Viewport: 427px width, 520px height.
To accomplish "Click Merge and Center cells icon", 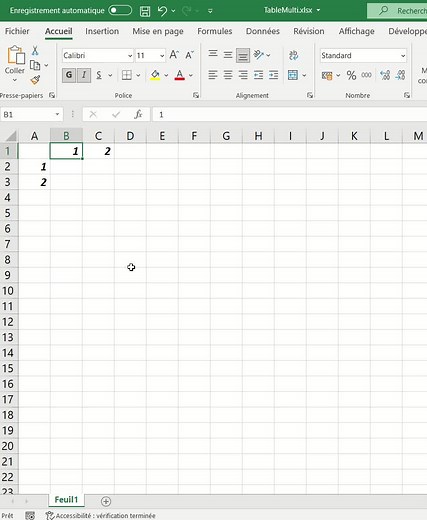I will [293, 75].
